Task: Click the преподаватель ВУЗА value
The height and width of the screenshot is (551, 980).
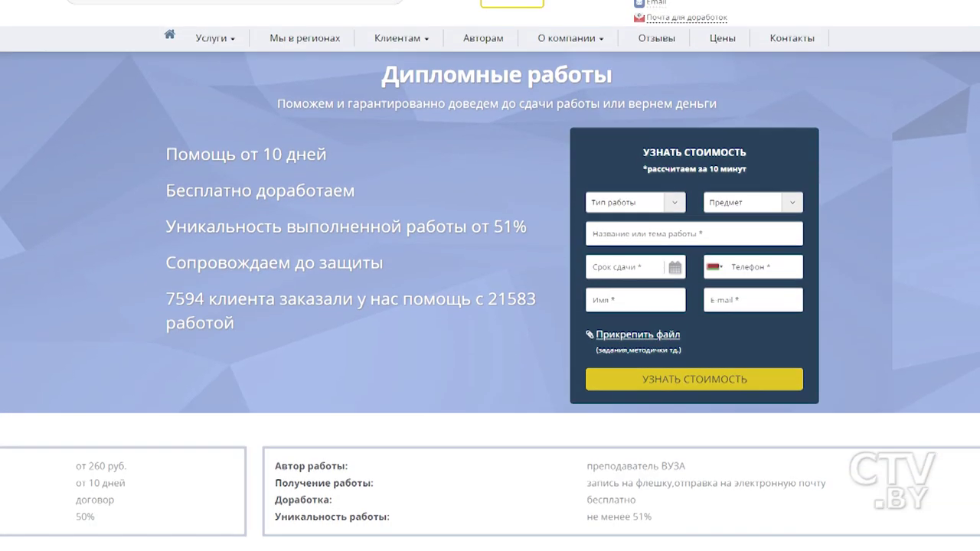Action: [635, 466]
